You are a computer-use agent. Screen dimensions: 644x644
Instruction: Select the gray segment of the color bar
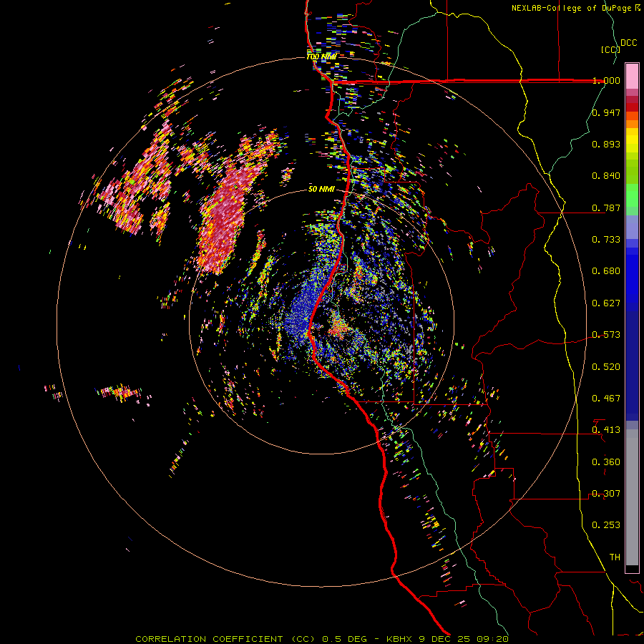pyautogui.click(x=632, y=497)
